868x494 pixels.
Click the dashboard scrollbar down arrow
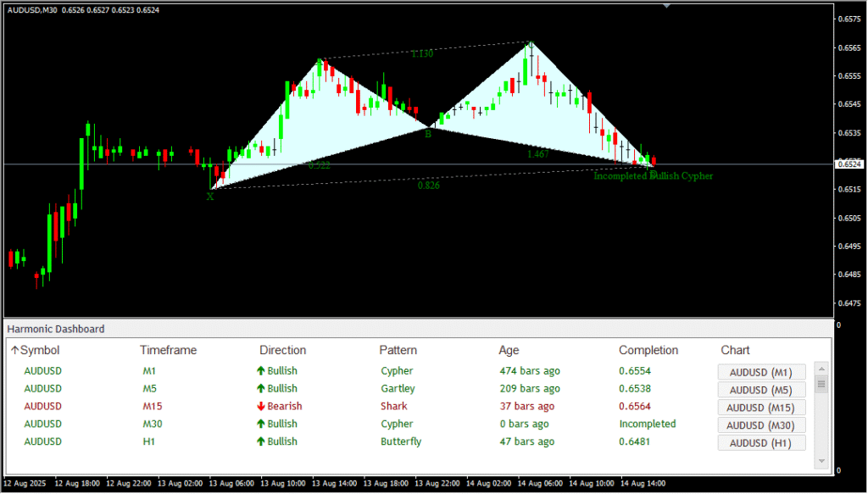click(x=821, y=461)
